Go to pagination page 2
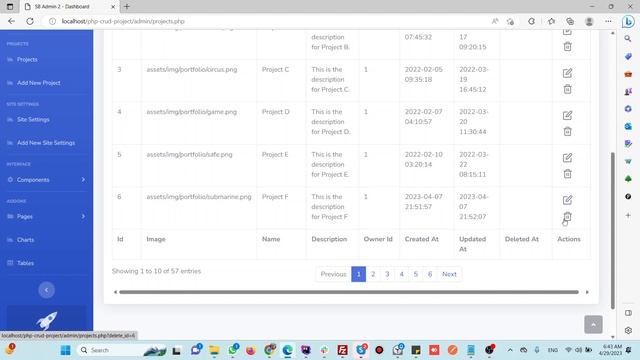 click(373, 274)
